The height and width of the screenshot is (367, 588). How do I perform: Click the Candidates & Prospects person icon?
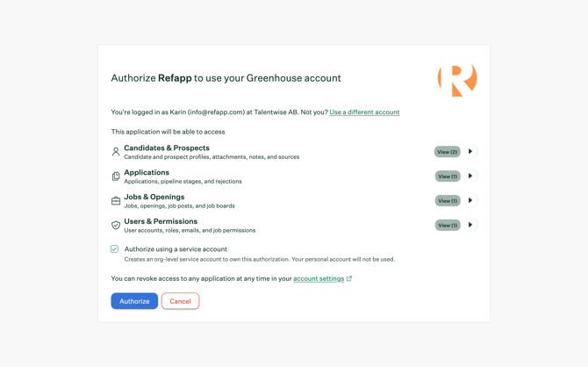coord(116,152)
